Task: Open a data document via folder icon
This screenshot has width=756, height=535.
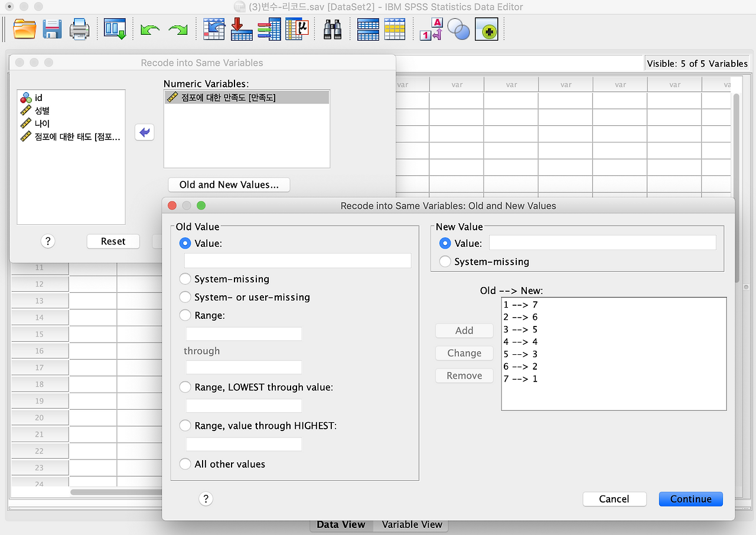Action: click(25, 29)
